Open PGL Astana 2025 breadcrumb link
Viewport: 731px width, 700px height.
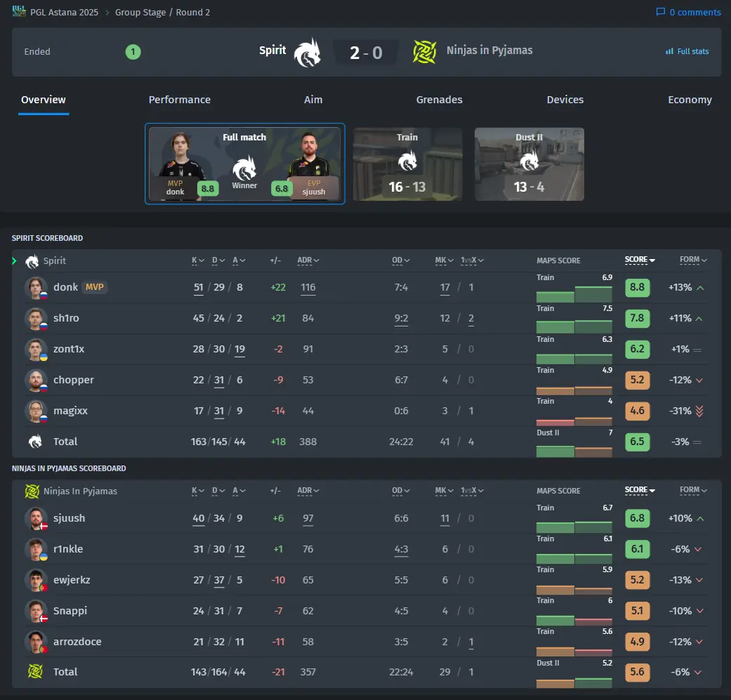pos(65,12)
